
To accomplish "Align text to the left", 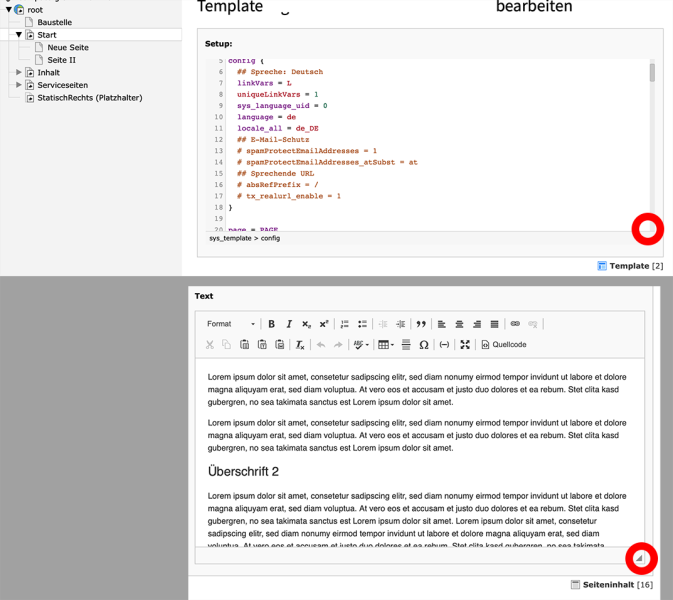I will [x=442, y=324].
